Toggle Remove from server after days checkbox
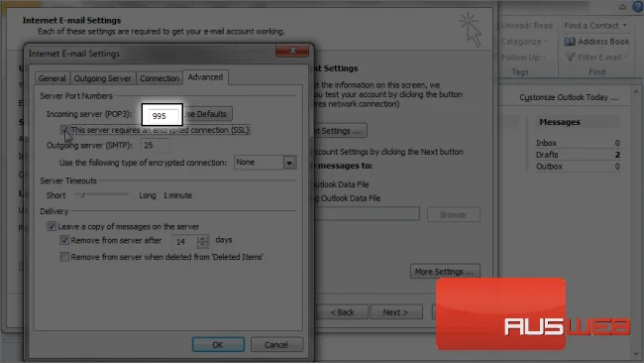Screen dimensions: 644x363 (64, 240)
